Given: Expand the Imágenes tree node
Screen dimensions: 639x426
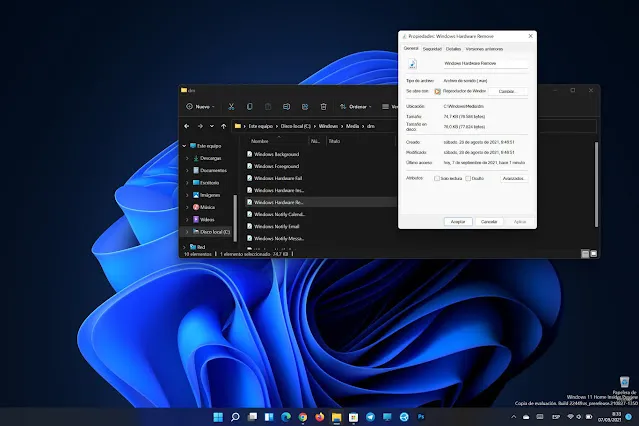Looking at the screenshot, I should coord(187,195).
